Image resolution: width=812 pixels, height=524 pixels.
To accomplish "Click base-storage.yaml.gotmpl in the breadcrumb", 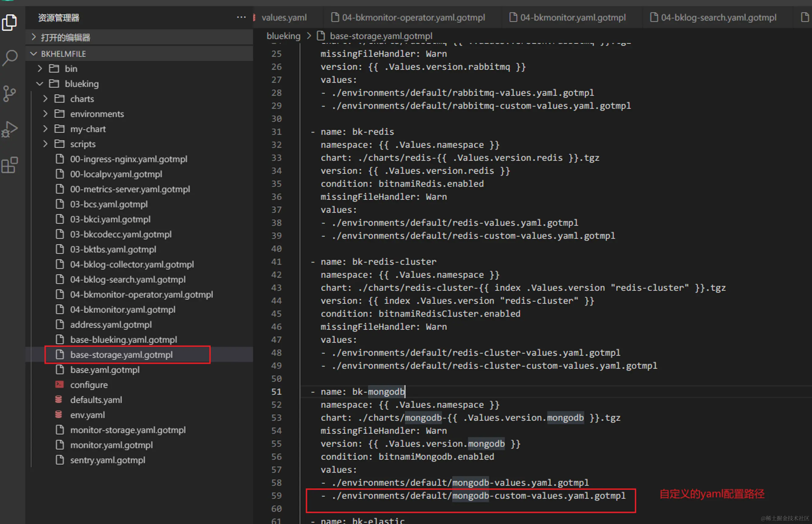I will tap(381, 36).
